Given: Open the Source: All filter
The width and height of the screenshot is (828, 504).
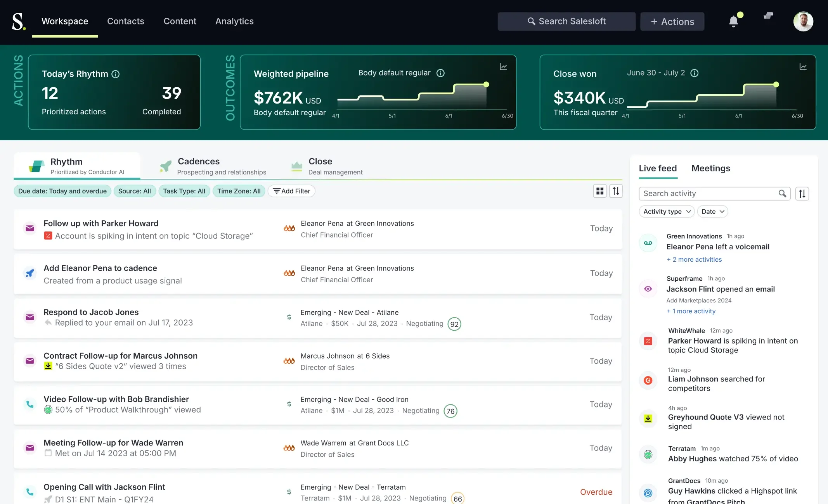Looking at the screenshot, I should pyautogui.click(x=135, y=191).
